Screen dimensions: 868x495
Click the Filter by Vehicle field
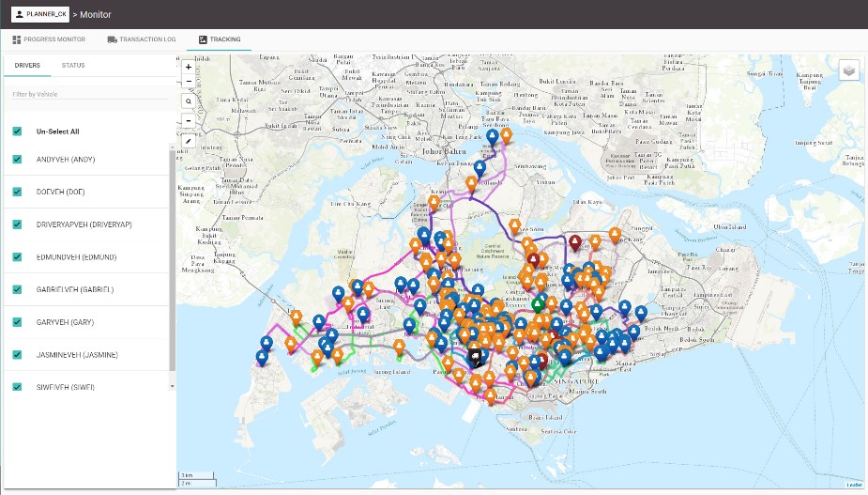pos(88,94)
